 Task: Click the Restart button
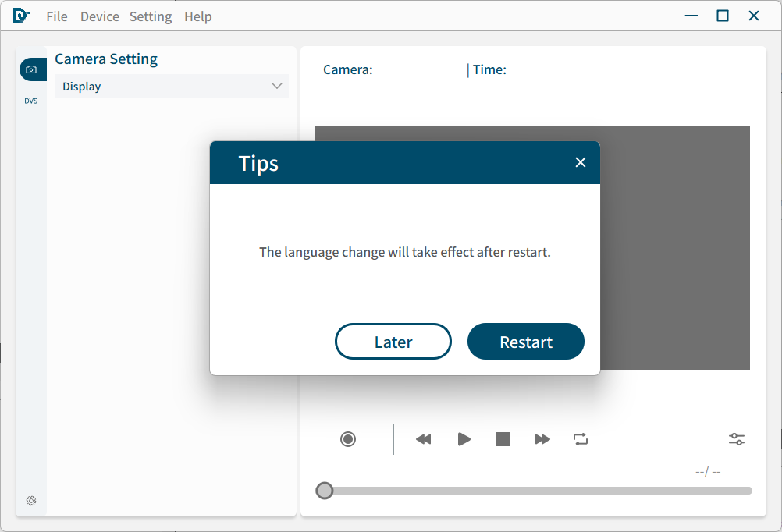coord(526,342)
